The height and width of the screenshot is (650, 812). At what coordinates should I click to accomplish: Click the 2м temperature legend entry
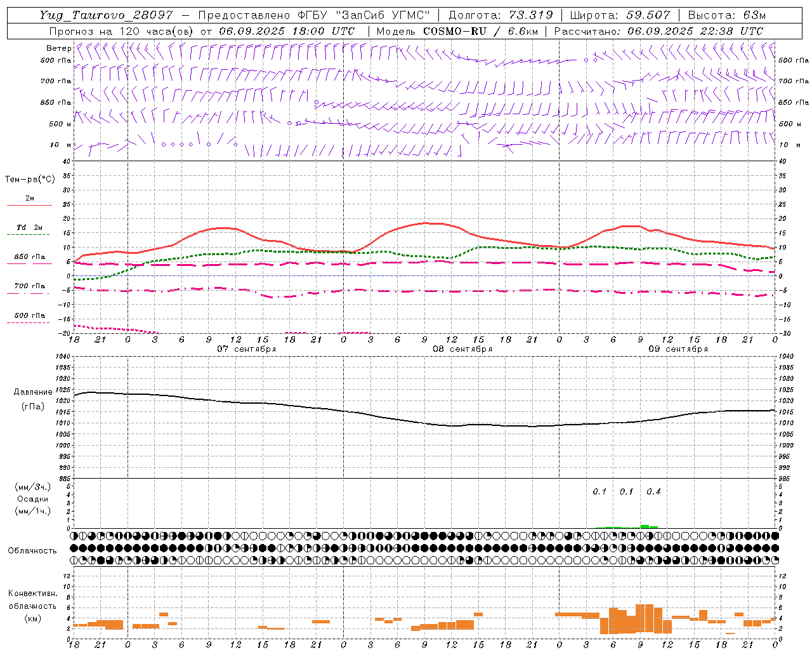click(x=30, y=199)
